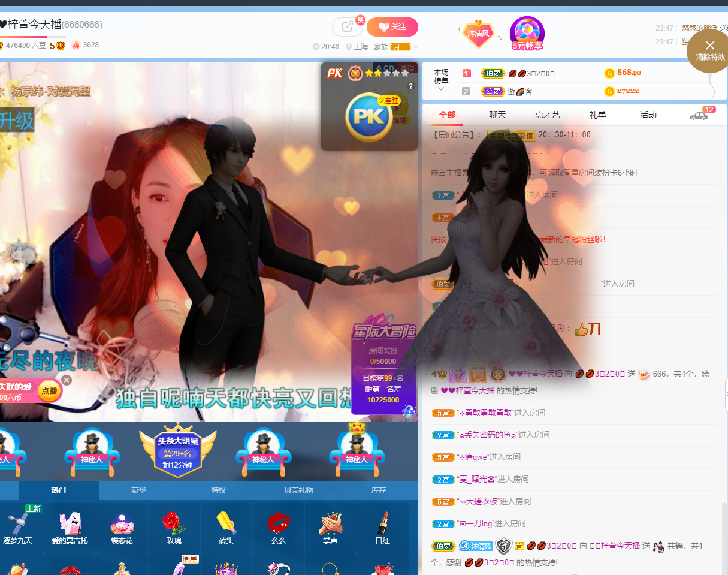The height and width of the screenshot is (575, 728).
Task: Click the 上海 location label
Action: pyautogui.click(x=361, y=47)
